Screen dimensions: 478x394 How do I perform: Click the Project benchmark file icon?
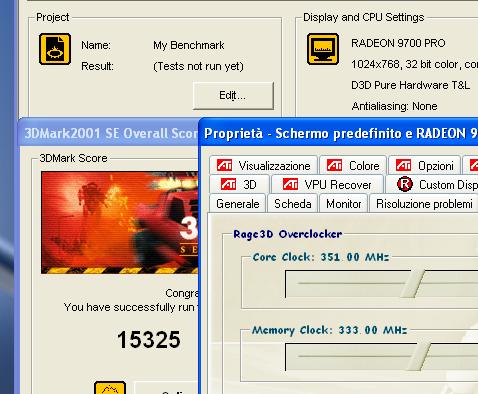[55, 49]
